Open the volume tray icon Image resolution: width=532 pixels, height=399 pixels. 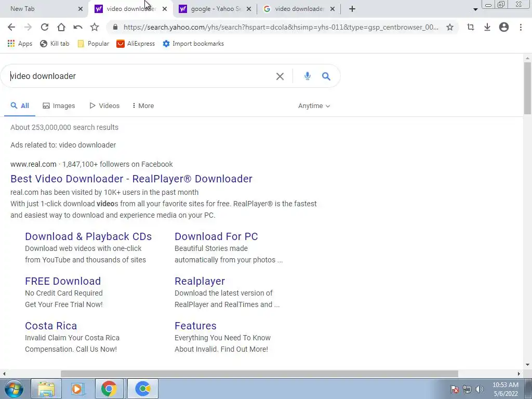(480, 389)
